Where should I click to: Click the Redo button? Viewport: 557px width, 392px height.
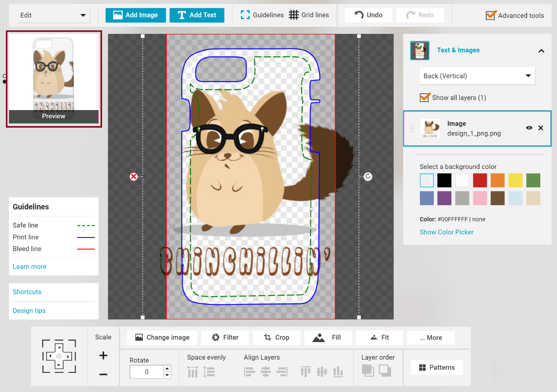click(x=420, y=15)
